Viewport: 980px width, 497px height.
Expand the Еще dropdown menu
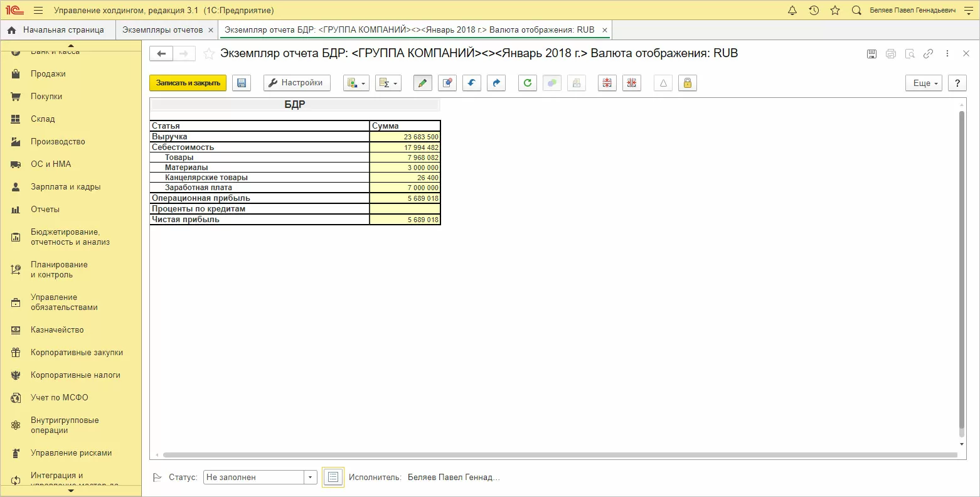pyautogui.click(x=924, y=83)
